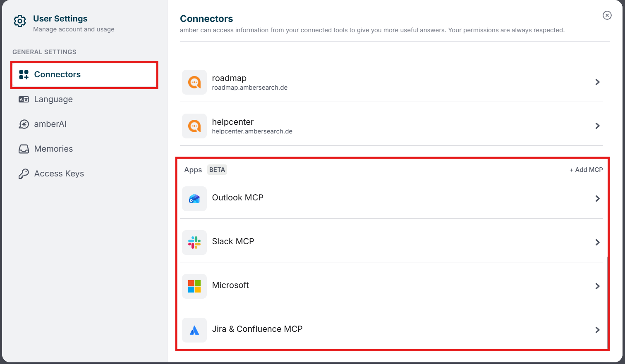Click the Slack MCP label

coord(233,241)
